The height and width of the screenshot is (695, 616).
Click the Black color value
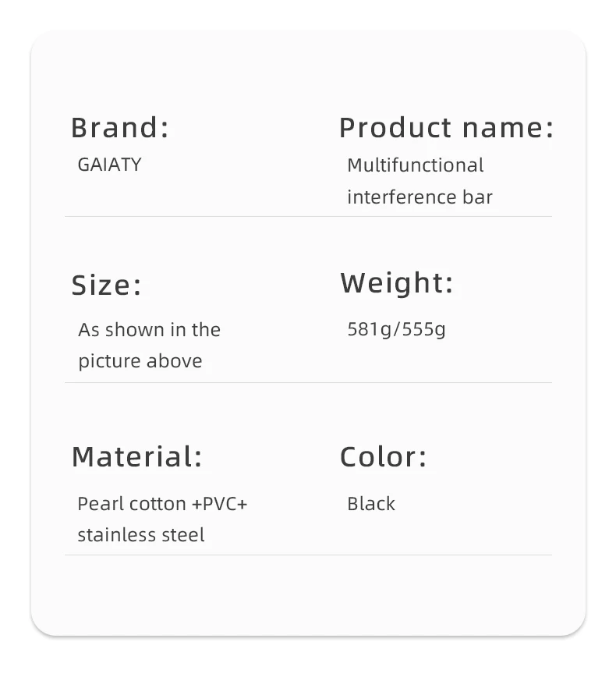click(370, 504)
